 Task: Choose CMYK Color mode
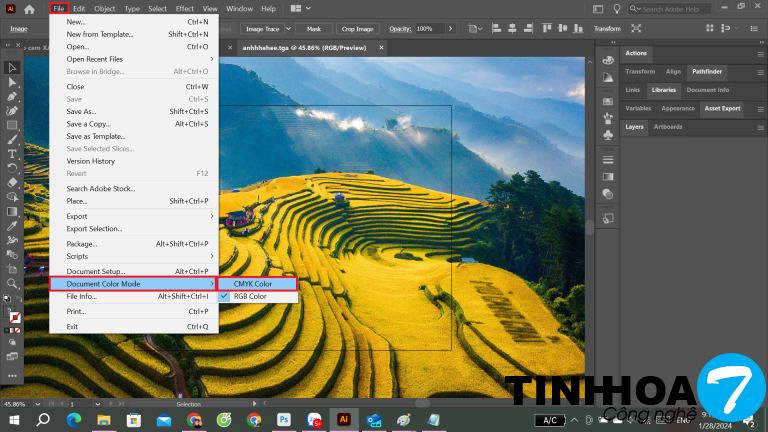coord(252,284)
